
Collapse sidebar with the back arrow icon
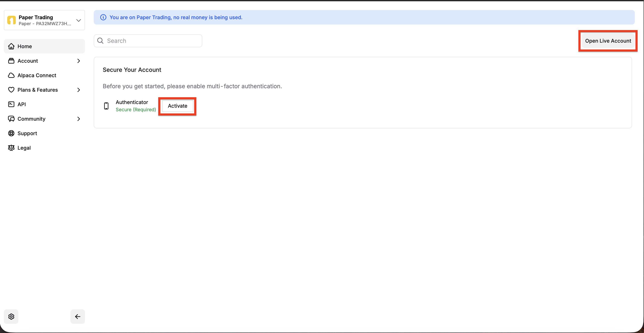click(x=78, y=317)
